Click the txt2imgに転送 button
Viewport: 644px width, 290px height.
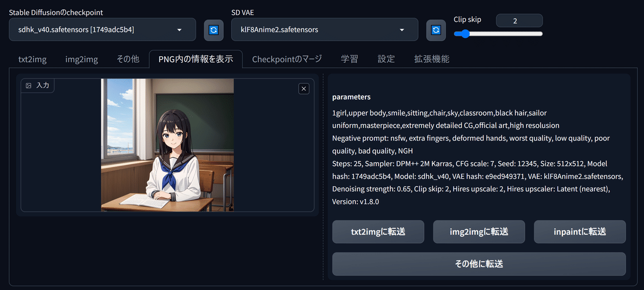[378, 231]
